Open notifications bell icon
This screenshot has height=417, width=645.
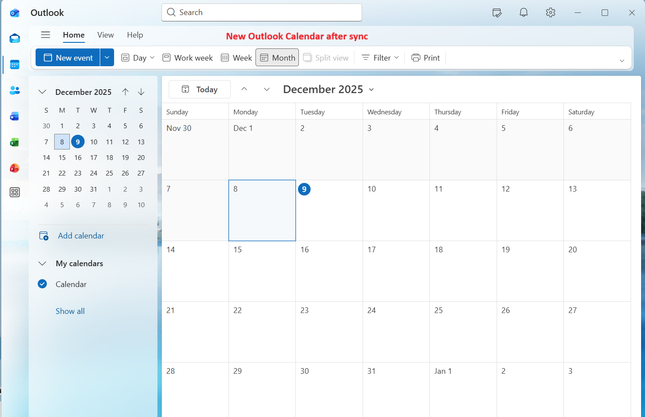[523, 12]
